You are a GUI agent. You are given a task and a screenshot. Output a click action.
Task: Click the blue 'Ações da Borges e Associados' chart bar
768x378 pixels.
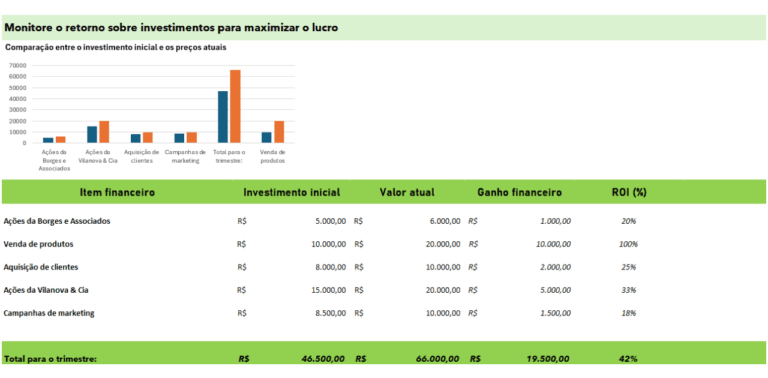(x=48, y=140)
